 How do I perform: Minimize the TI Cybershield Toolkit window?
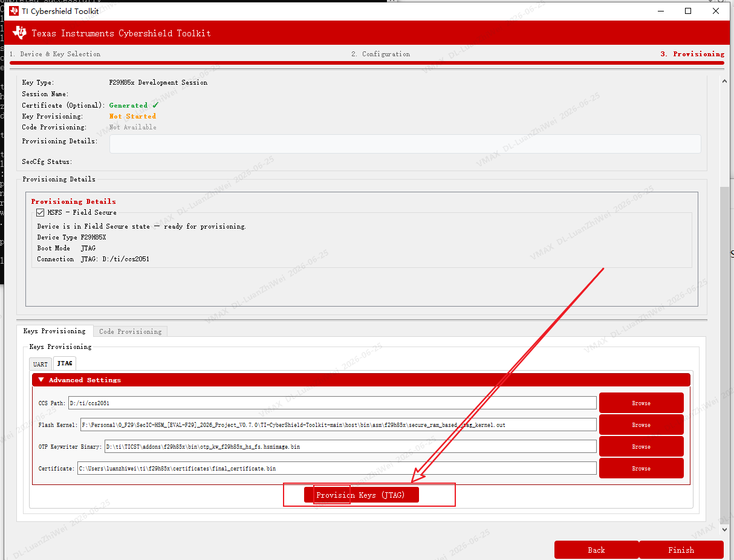coord(660,11)
